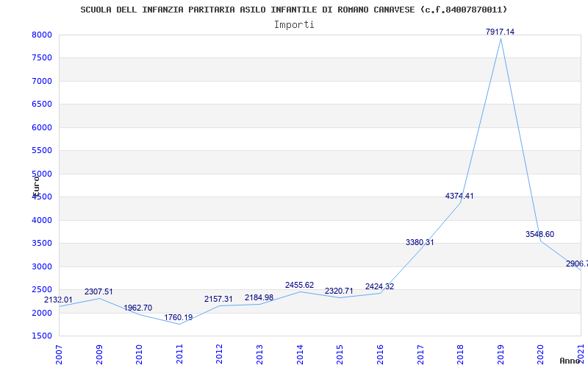Click the Anno x-axis label
Screen dimensions: 588x368
point(570,361)
